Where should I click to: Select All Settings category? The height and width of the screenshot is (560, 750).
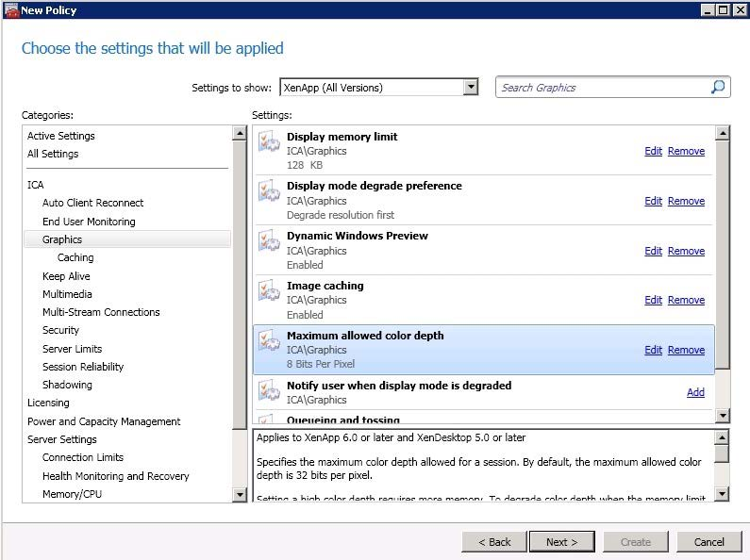point(53,154)
